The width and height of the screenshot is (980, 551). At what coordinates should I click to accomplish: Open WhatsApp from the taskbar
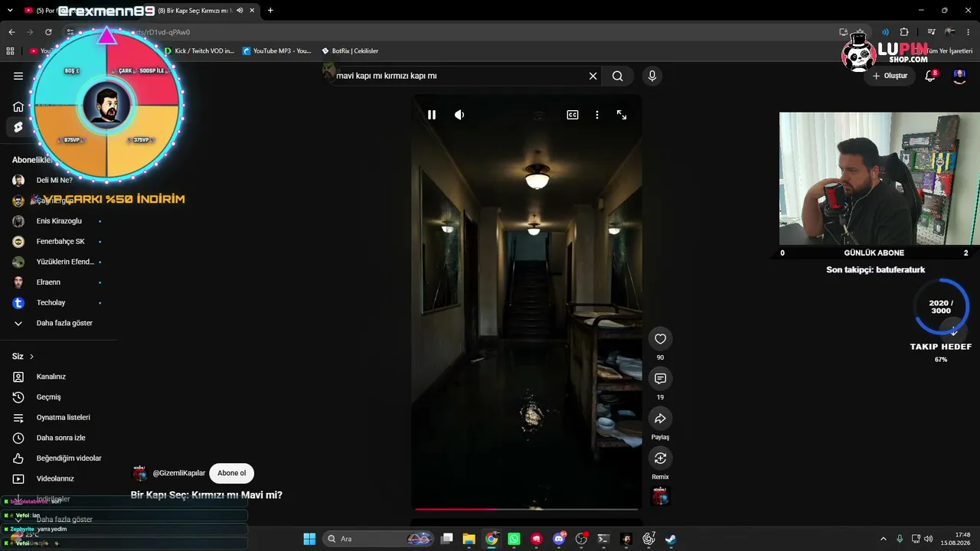point(514,539)
